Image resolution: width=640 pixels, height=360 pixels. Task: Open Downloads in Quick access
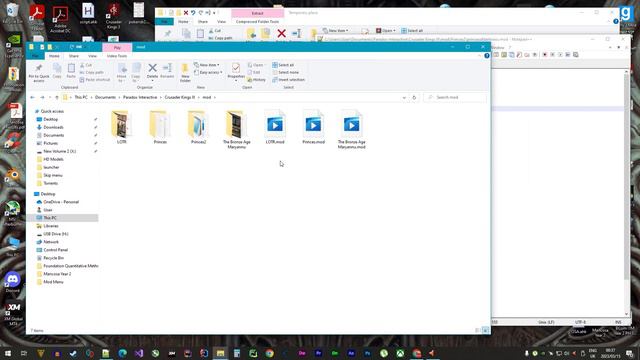tap(53, 127)
